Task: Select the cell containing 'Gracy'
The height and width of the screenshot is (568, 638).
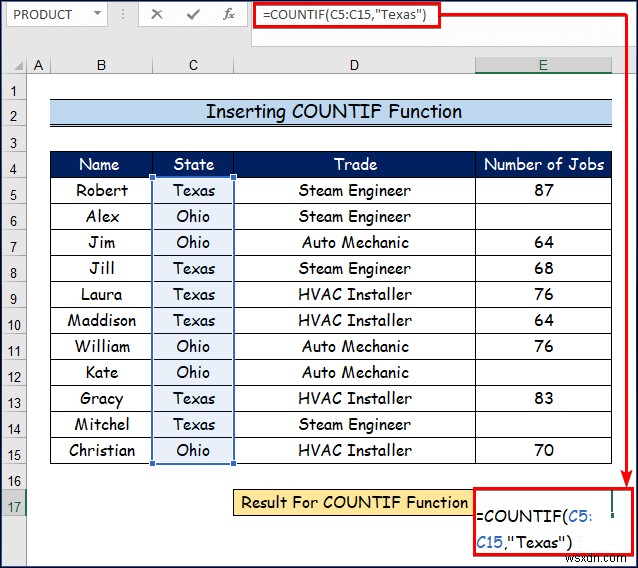Action: [101, 399]
